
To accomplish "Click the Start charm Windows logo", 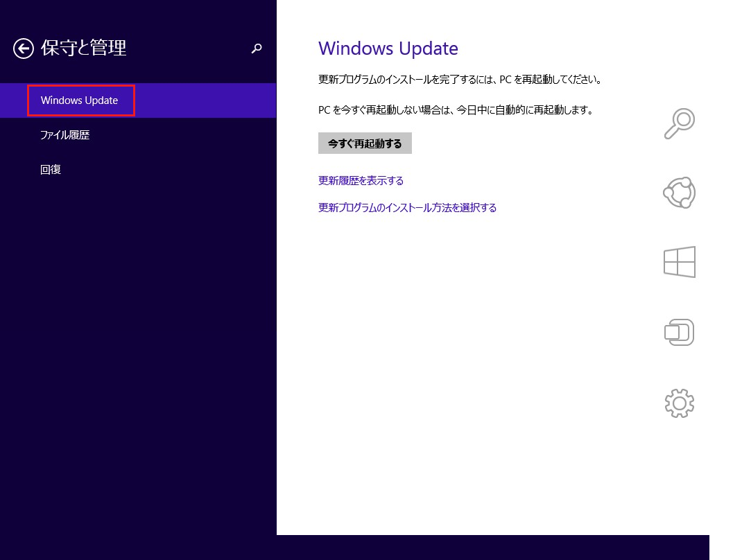I will (679, 262).
